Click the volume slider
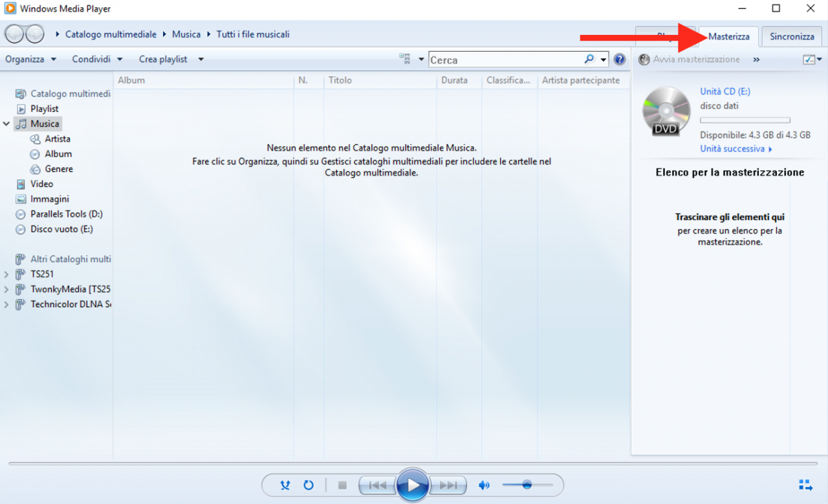Image resolution: width=828 pixels, height=504 pixels. (x=527, y=485)
